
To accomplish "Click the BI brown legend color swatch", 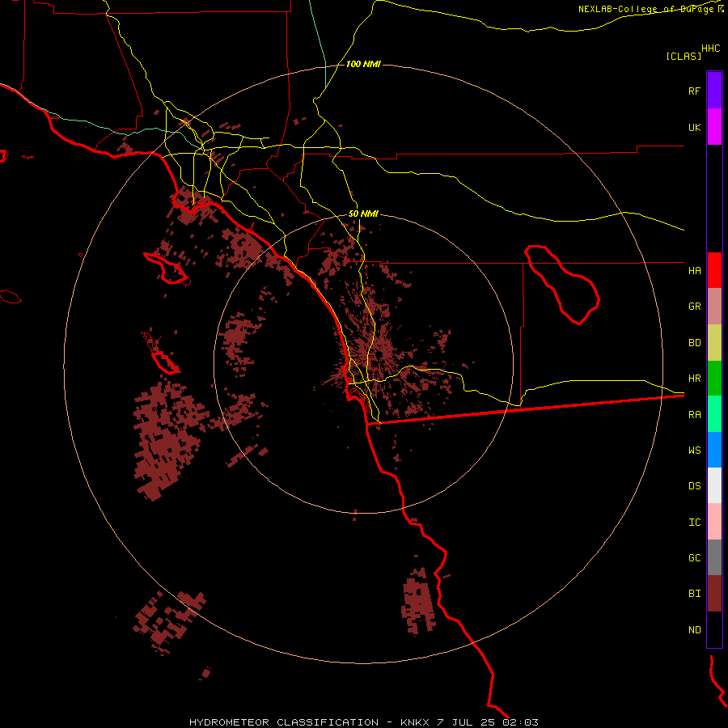I will click(714, 594).
